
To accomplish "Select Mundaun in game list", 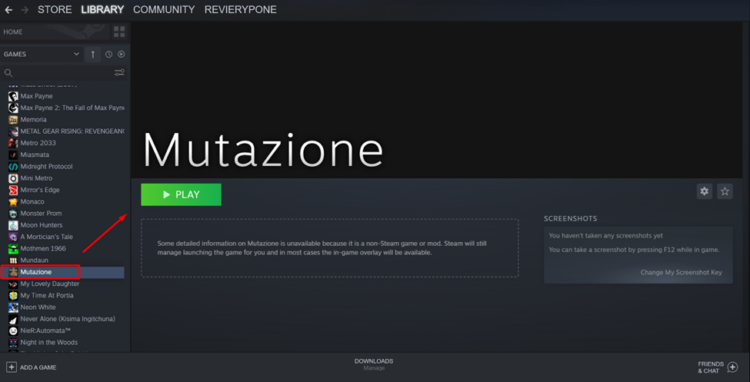I will pyautogui.click(x=66, y=260).
